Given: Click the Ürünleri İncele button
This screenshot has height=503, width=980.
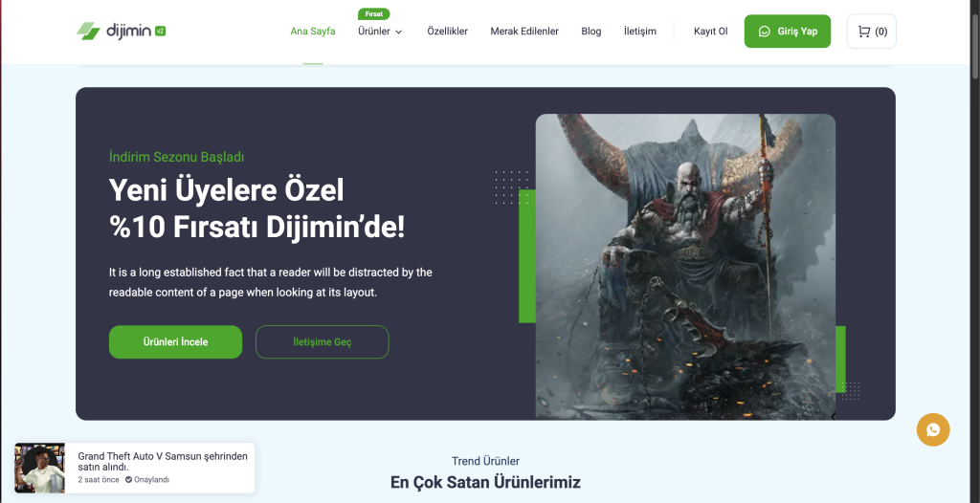Looking at the screenshot, I should point(176,341).
